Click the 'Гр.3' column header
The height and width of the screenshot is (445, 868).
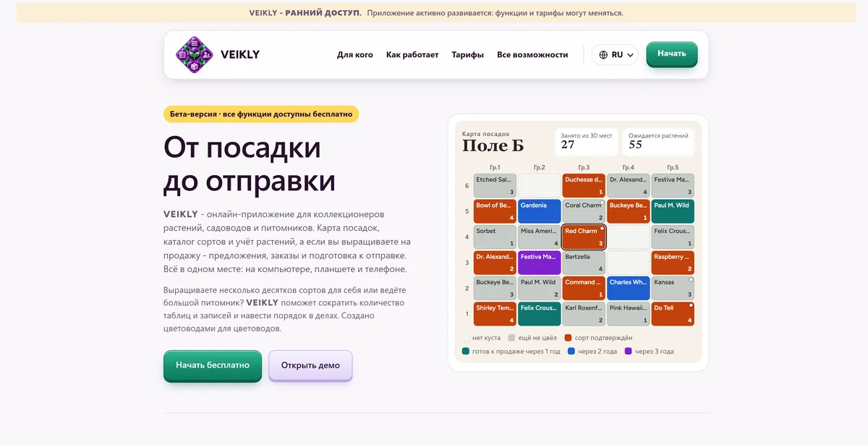[584, 167]
